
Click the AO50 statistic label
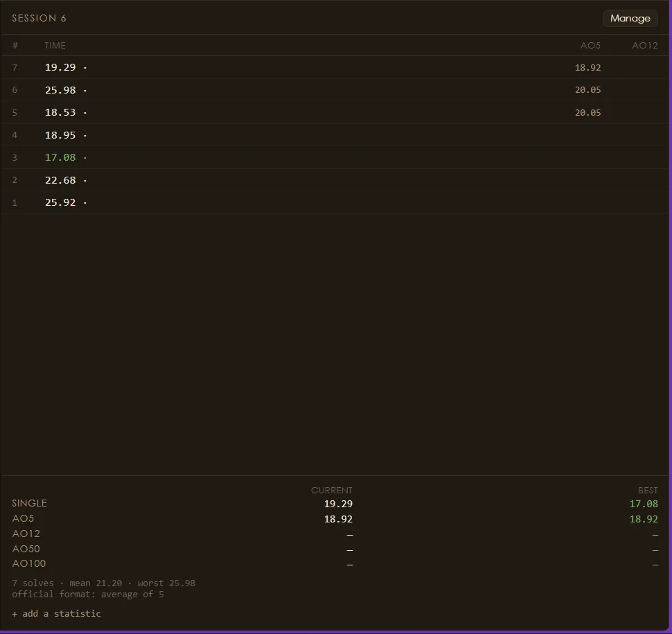(26, 549)
